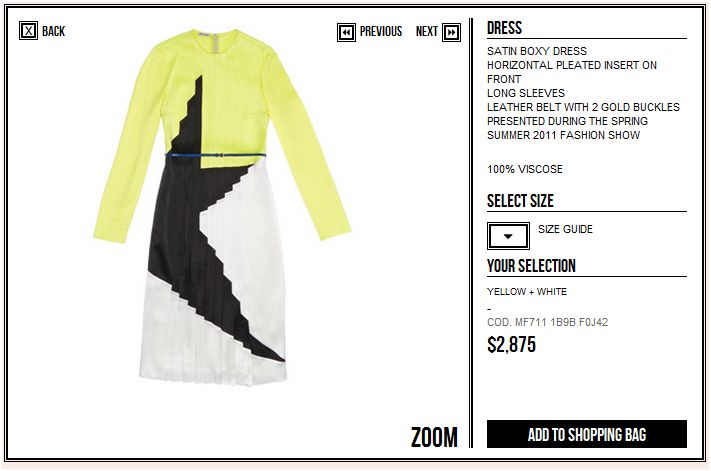Click the SATIN BOXY DRESS description line

click(537, 51)
